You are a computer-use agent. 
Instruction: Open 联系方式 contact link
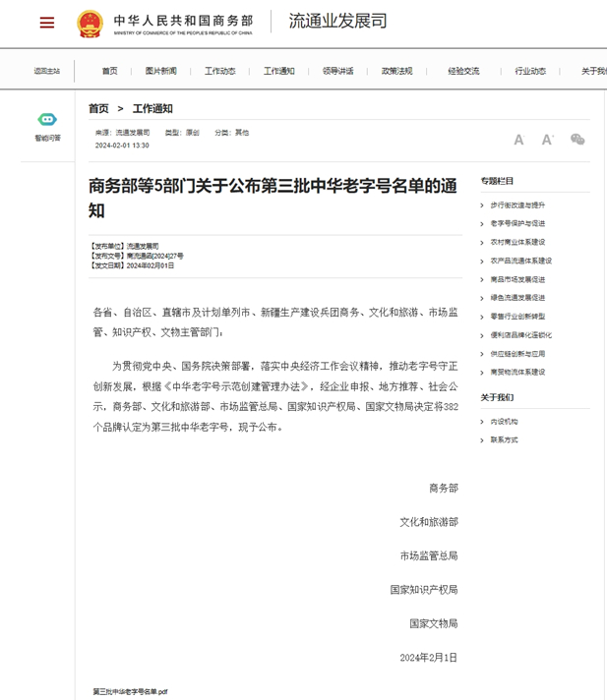pos(504,439)
